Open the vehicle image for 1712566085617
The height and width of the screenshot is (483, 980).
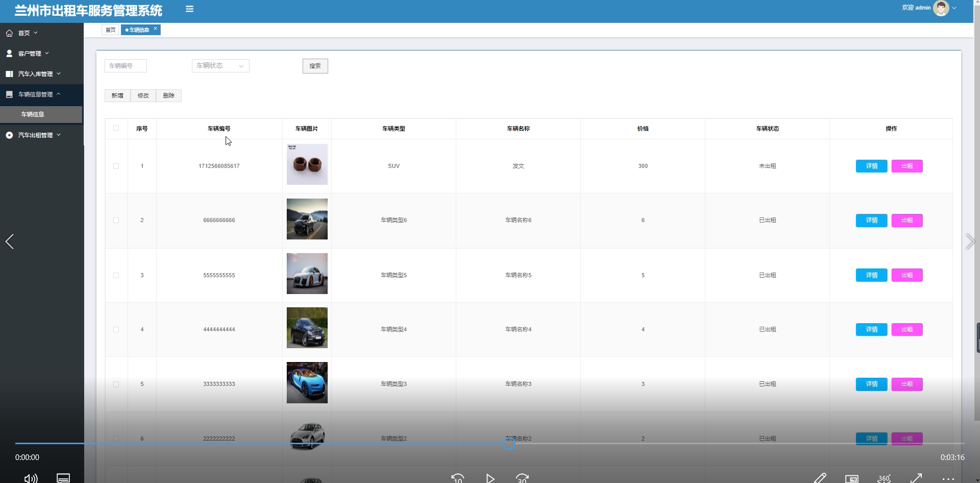(307, 164)
